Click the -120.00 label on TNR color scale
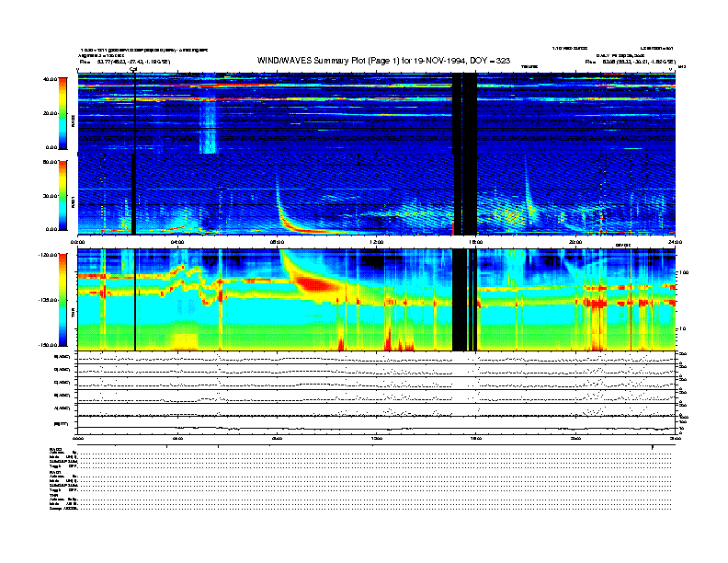 pos(46,255)
